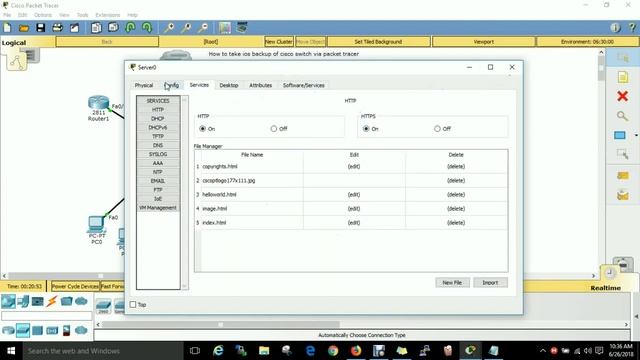Click the Zoom Reset magnifier icon
The image size is (640, 360).
186,28
